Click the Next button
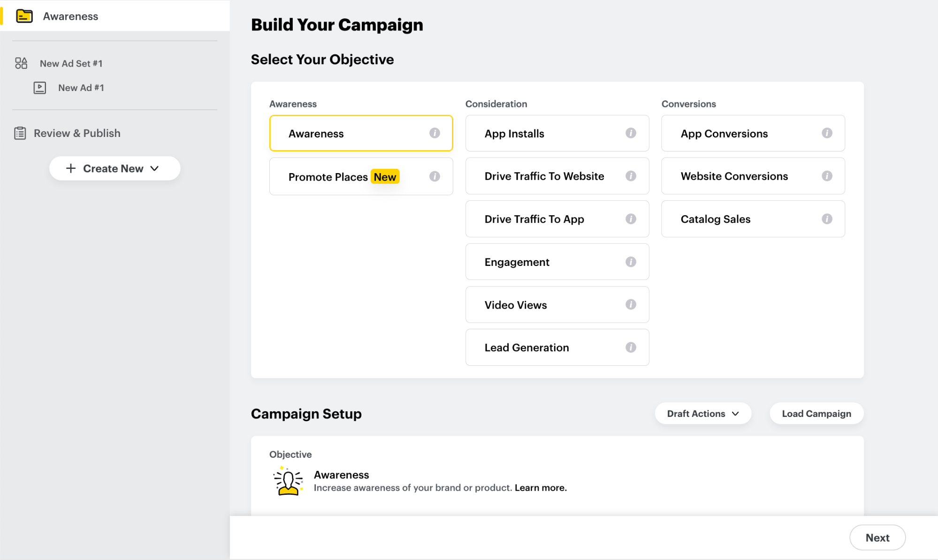The width and height of the screenshot is (938, 560). [x=877, y=537]
